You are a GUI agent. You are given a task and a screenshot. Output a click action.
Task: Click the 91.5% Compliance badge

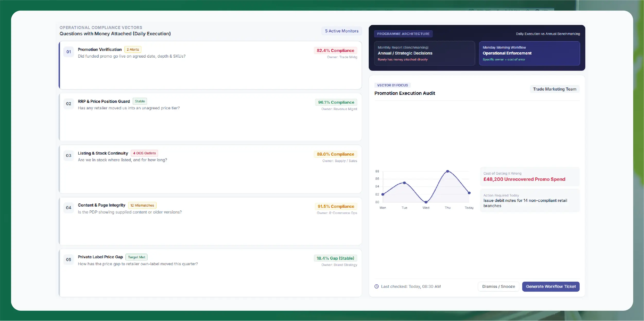(336, 206)
